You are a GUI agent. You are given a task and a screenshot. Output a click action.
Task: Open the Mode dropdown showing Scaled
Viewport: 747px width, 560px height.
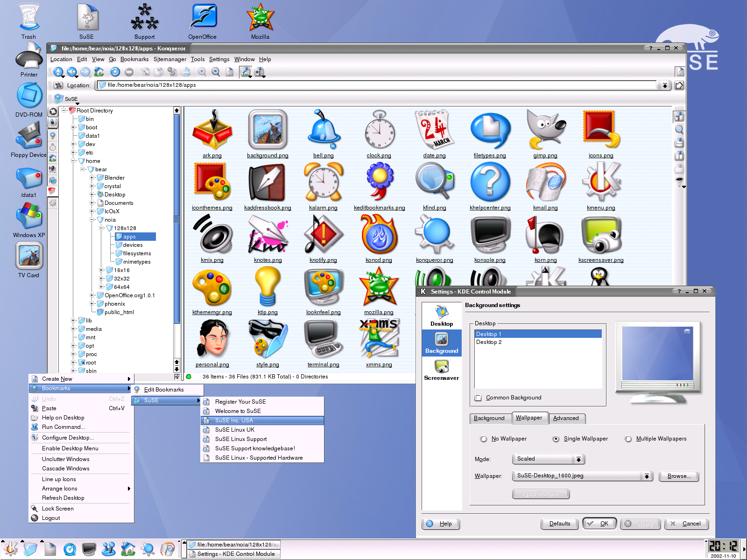[548, 459]
